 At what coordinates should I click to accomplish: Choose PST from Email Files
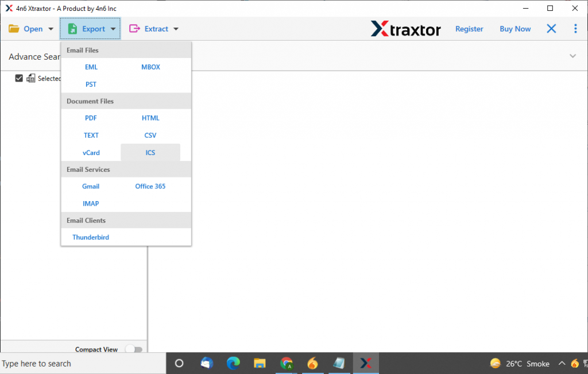point(91,84)
